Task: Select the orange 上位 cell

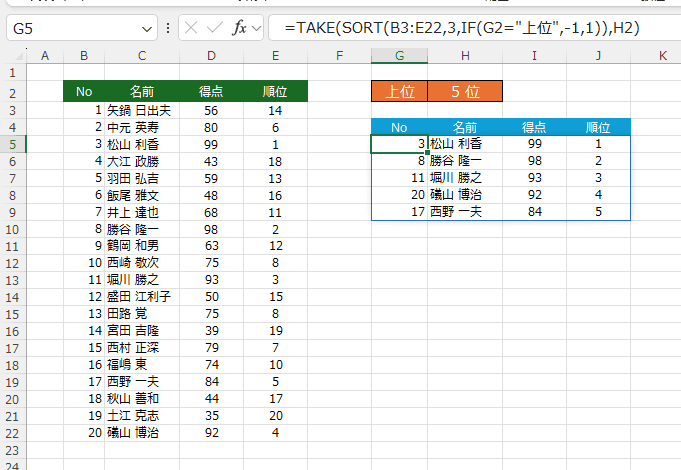Action: coord(399,92)
